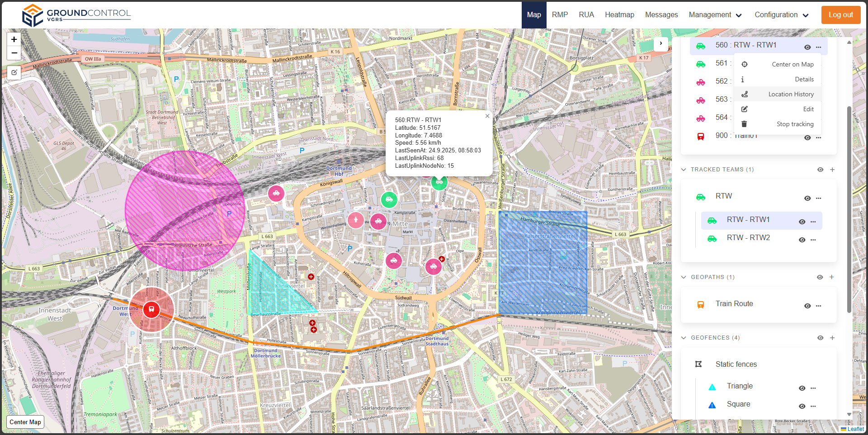Add a new tracked team

coord(832,170)
